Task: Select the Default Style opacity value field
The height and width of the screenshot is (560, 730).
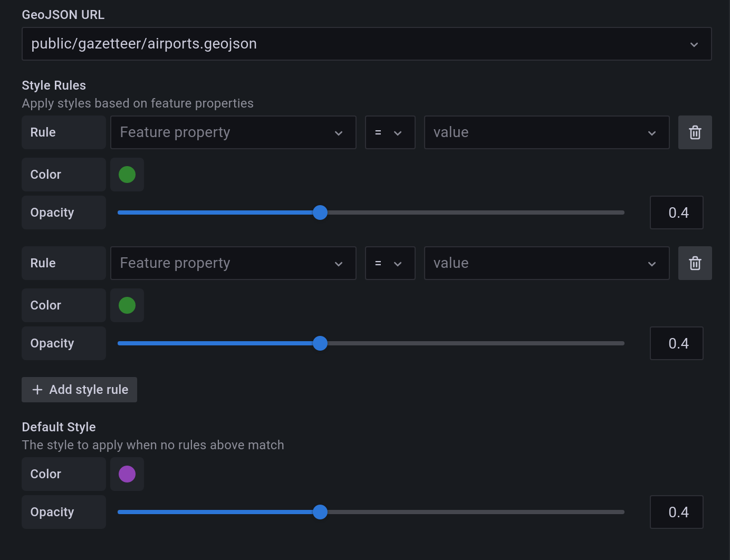Action: pos(677,512)
